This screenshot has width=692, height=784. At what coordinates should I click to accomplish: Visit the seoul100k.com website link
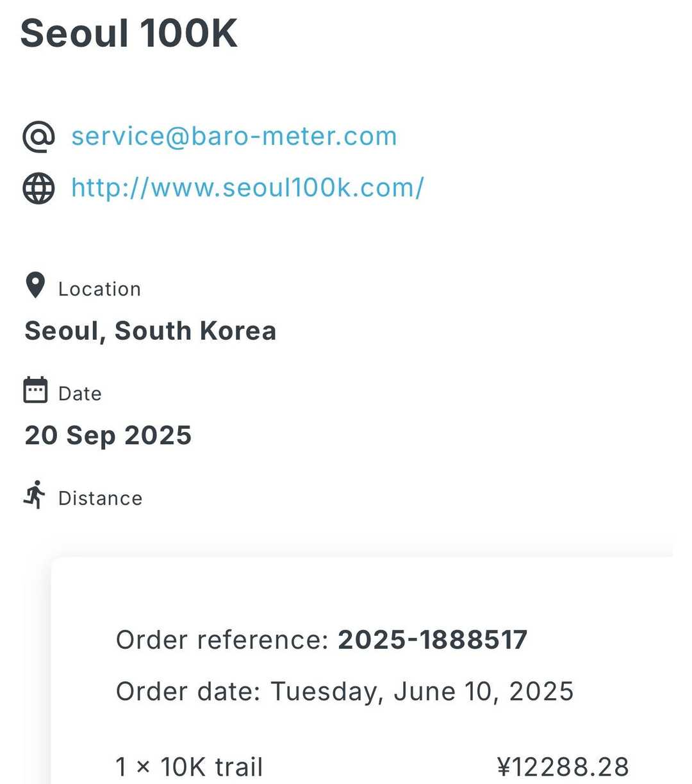[x=247, y=188]
